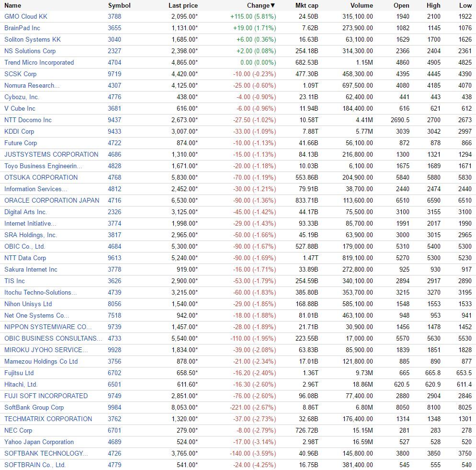Open FUJI SOFT INCORPORATED link
This screenshot has width=476, height=470.
(x=46, y=396)
